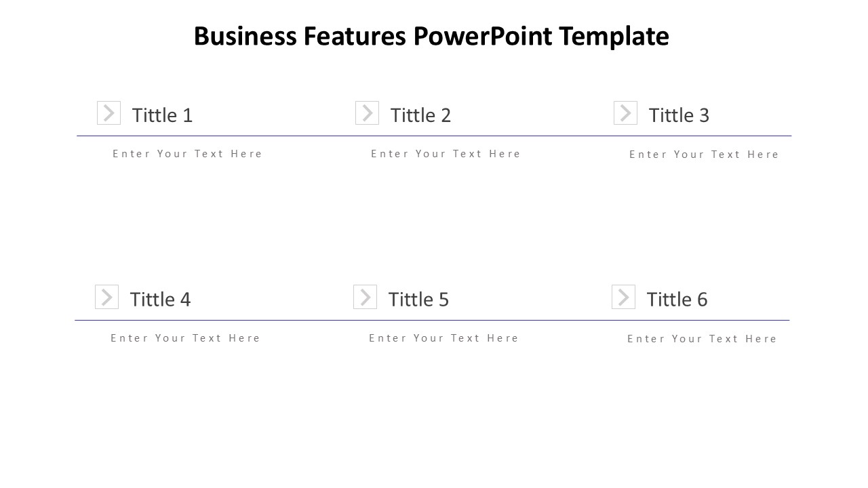The width and height of the screenshot is (868, 488).
Task: Click the arrow icon beside Tittle 3
Action: pos(625,113)
